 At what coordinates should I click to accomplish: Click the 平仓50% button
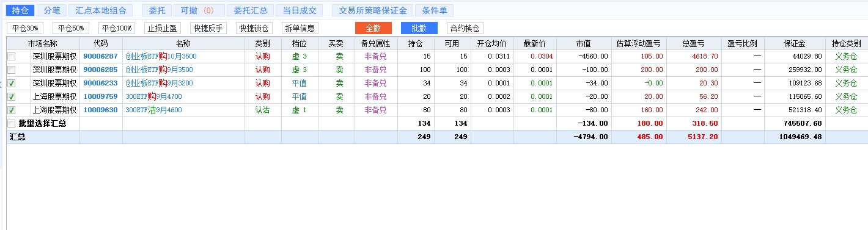click(x=71, y=28)
